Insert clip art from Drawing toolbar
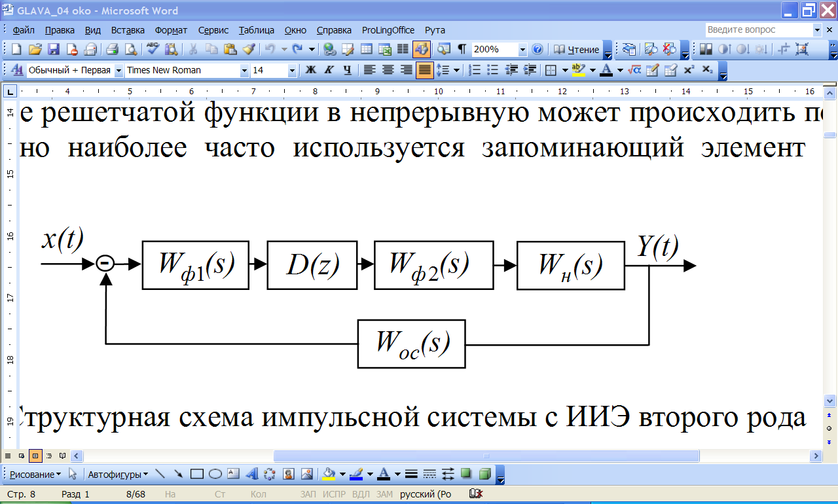 (x=288, y=474)
